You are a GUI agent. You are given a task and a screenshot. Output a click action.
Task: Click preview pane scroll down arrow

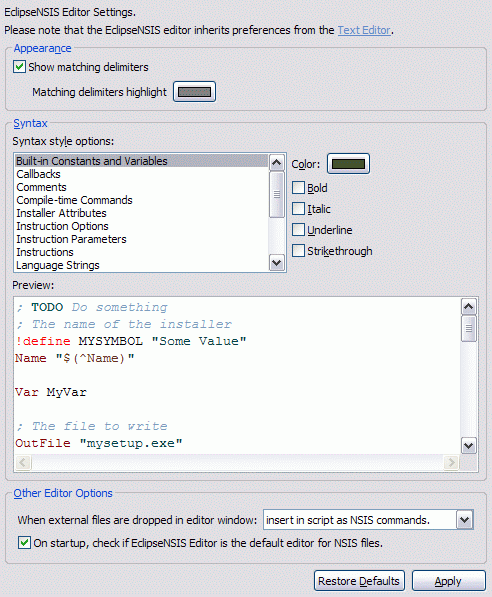[468, 445]
